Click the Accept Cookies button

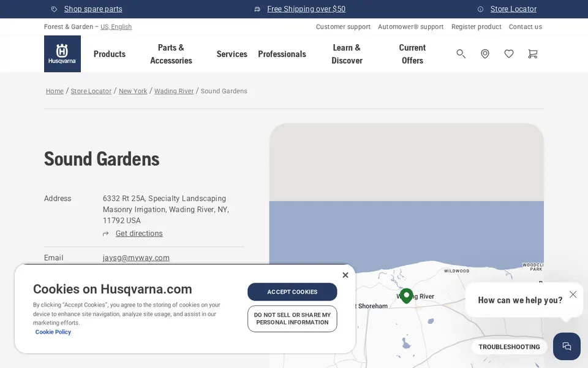point(292,292)
